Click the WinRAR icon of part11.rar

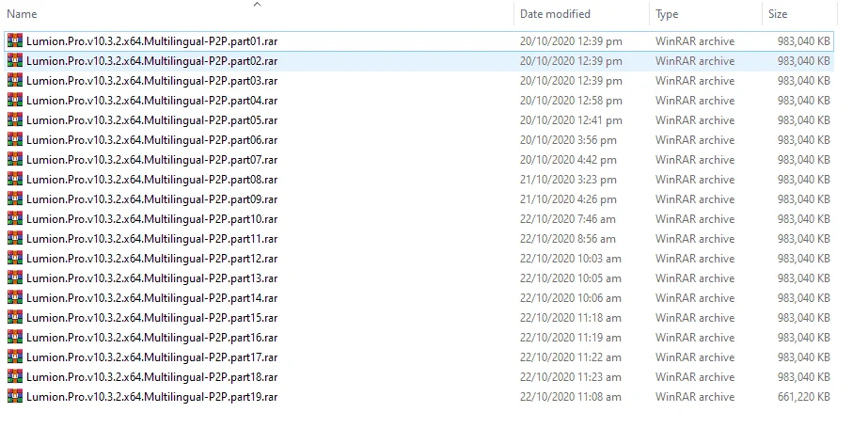pyautogui.click(x=15, y=239)
